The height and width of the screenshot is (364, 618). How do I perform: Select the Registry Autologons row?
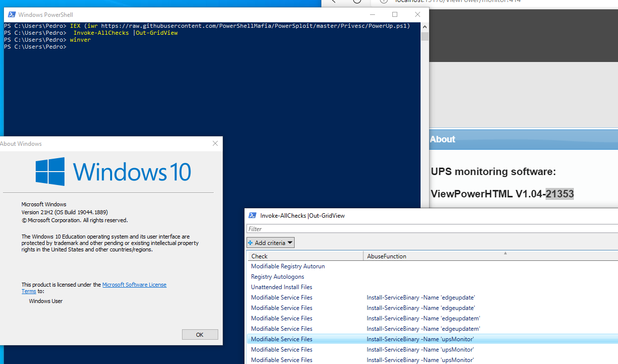[x=433, y=277]
